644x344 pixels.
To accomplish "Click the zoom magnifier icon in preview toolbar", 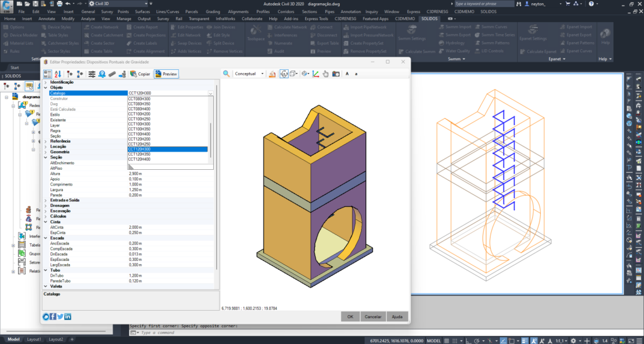I will click(x=226, y=74).
